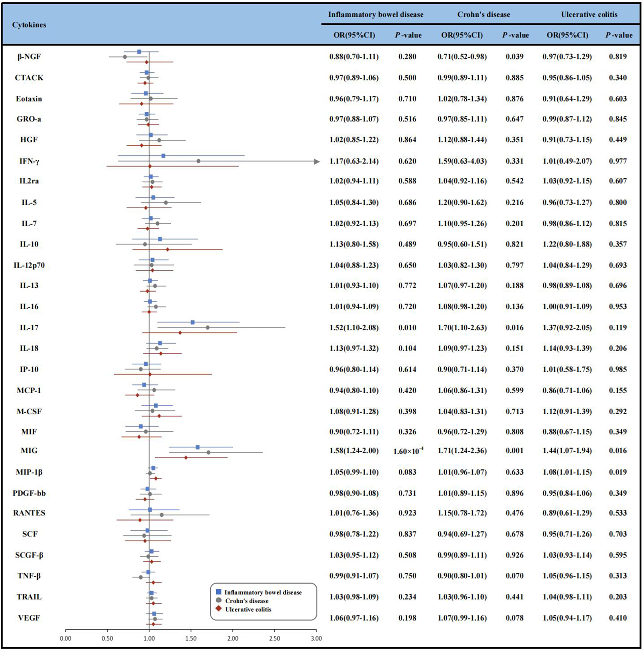Click the blue square Inflammatory bowel disease legend marker
Viewport: 644px width, 651px height.
pyautogui.click(x=218, y=592)
